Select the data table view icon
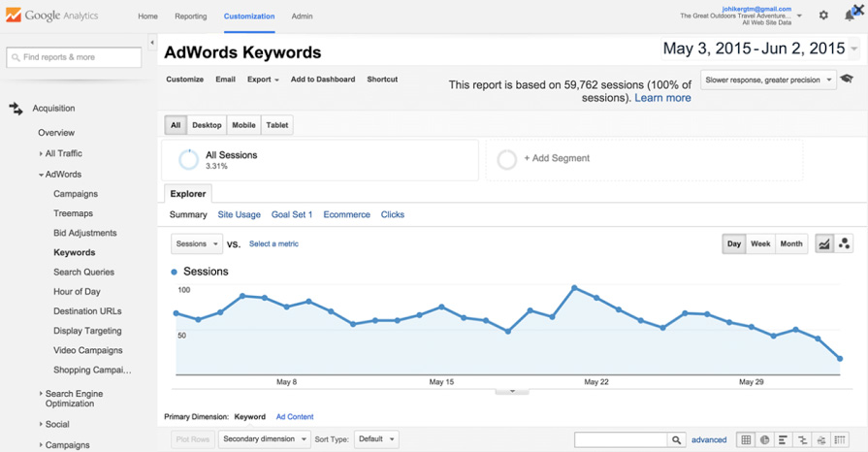 746,439
